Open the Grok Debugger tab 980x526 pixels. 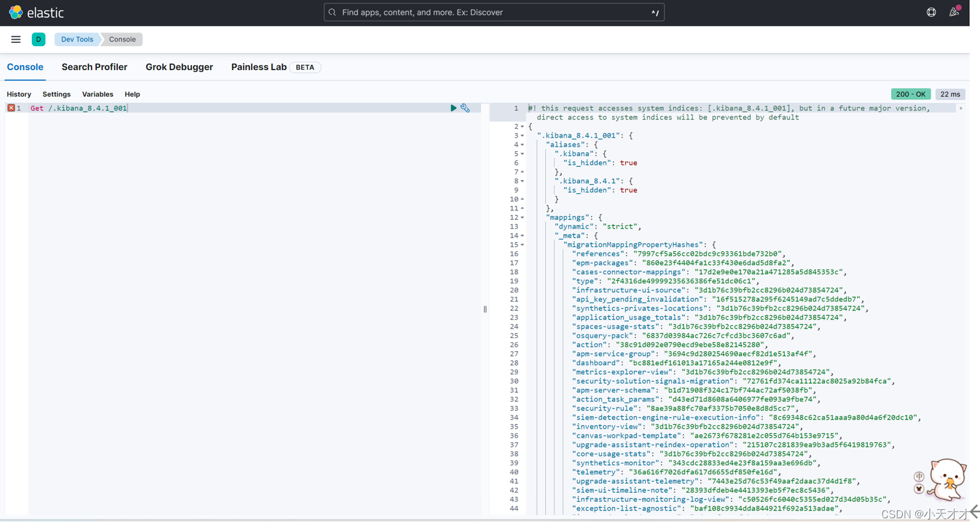(x=179, y=68)
